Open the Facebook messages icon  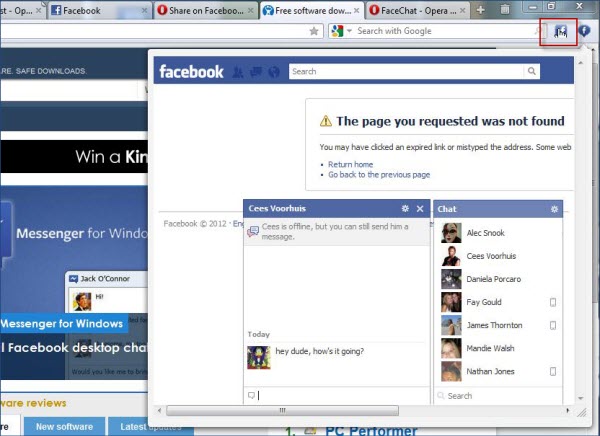(x=255, y=72)
